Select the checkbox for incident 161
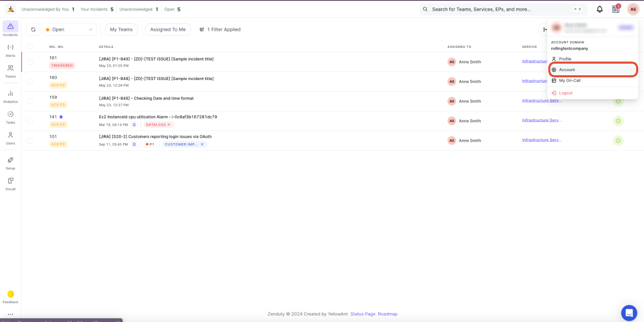 pos(30,62)
